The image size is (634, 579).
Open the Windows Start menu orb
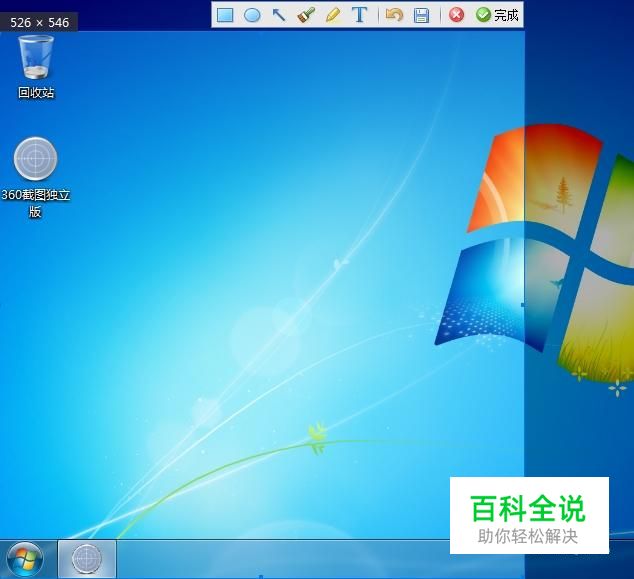25,560
